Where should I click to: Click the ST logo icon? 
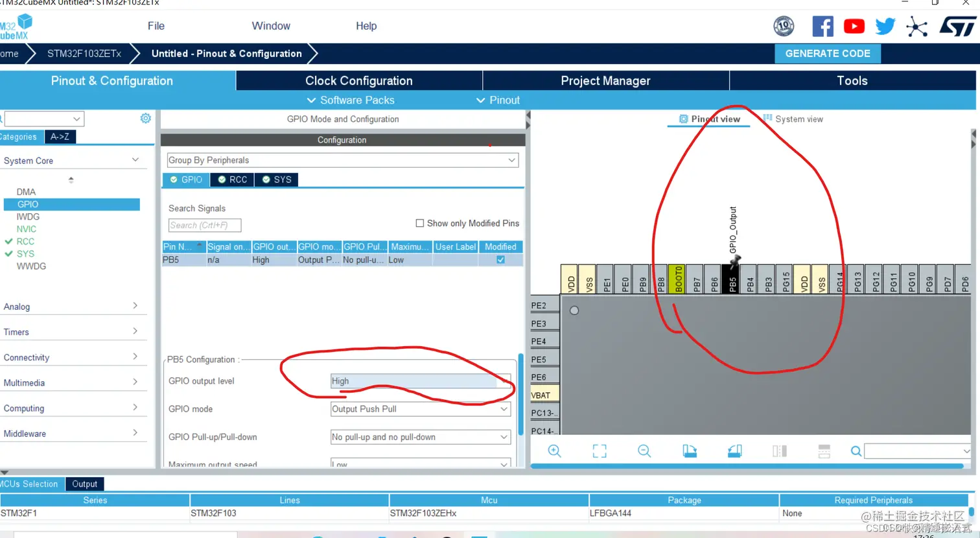click(x=957, y=27)
